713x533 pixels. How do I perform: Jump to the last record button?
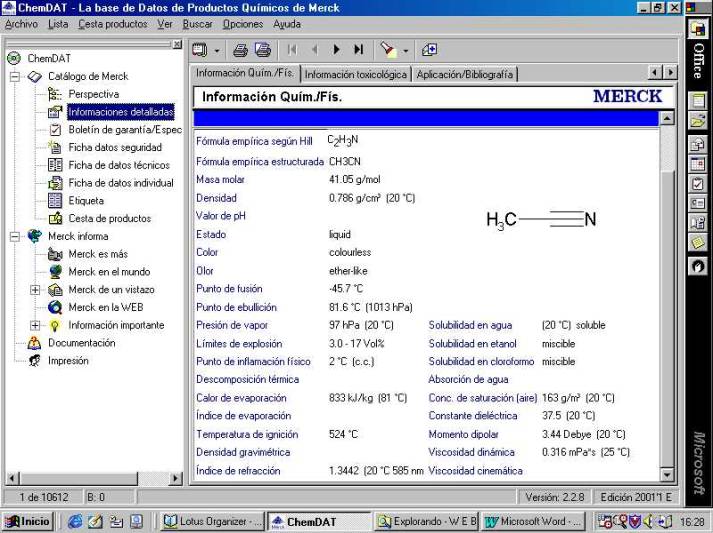tap(358, 49)
